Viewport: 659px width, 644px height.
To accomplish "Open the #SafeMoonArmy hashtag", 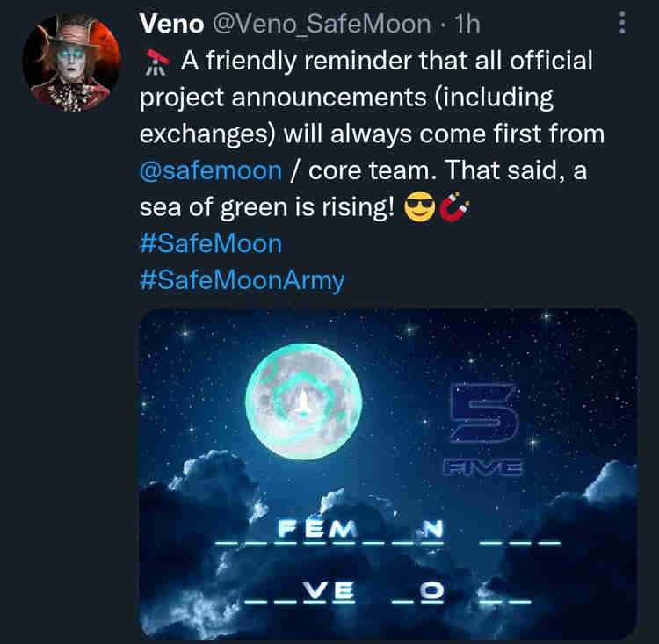I will pyautogui.click(x=243, y=280).
